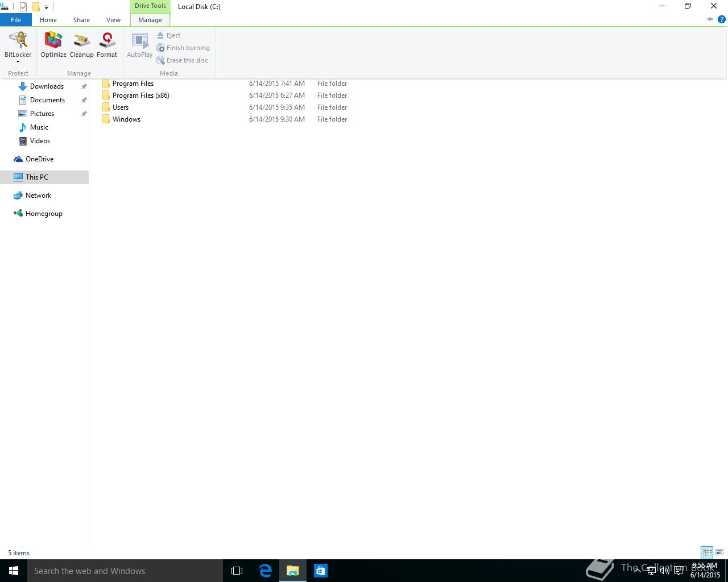Click date 6/14/2015 9:35 AM cell

[277, 107]
